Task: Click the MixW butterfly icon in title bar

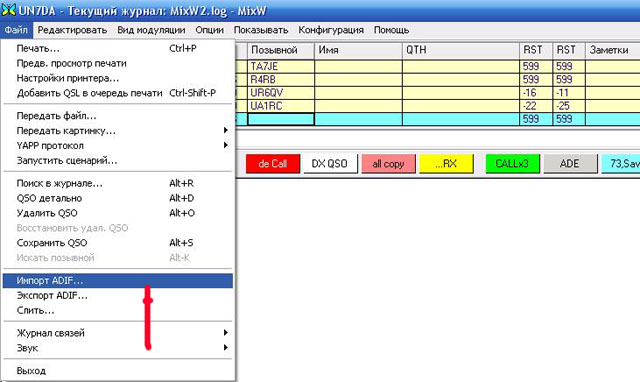Action: (x=9, y=10)
